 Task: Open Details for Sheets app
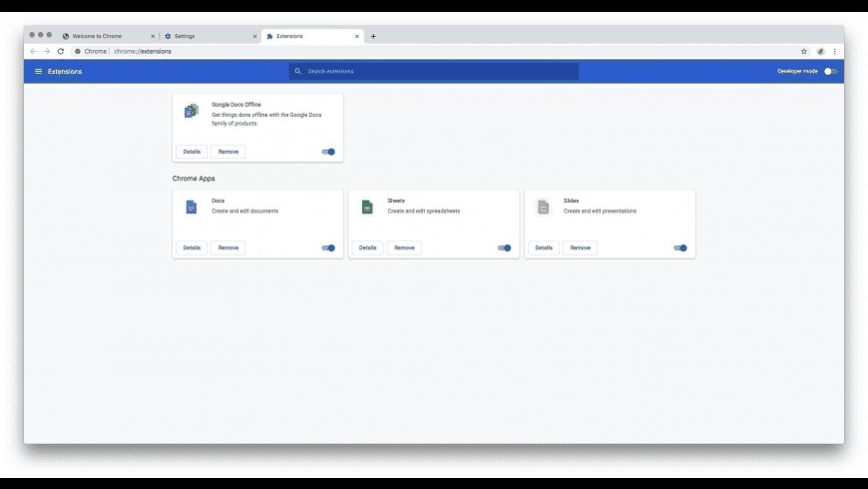click(x=367, y=248)
